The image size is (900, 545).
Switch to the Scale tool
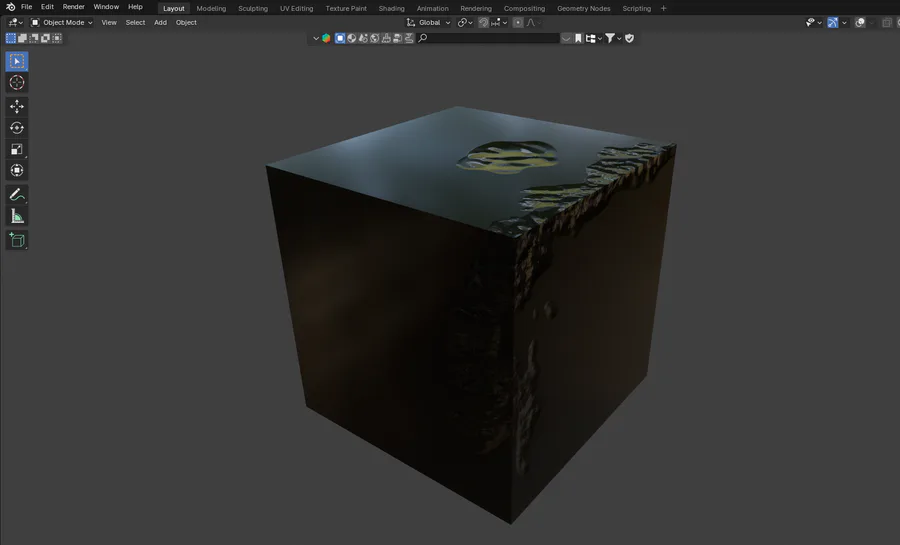[17, 149]
